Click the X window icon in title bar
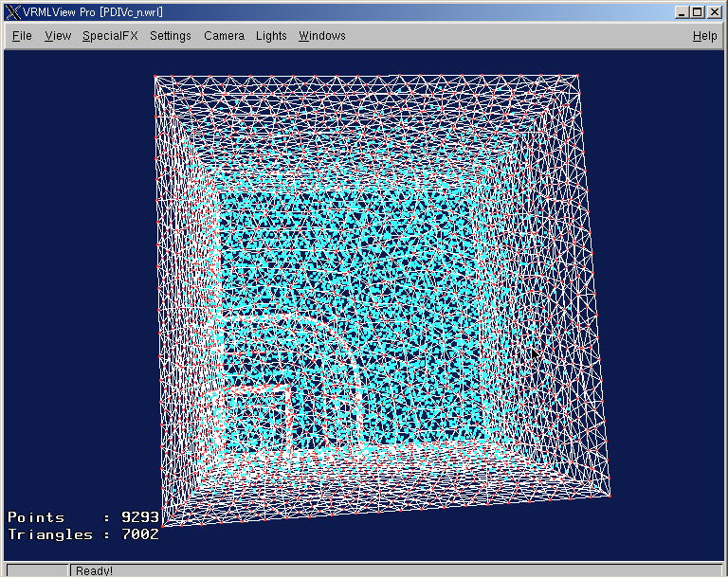The width and height of the screenshot is (728, 578). pos(13,12)
